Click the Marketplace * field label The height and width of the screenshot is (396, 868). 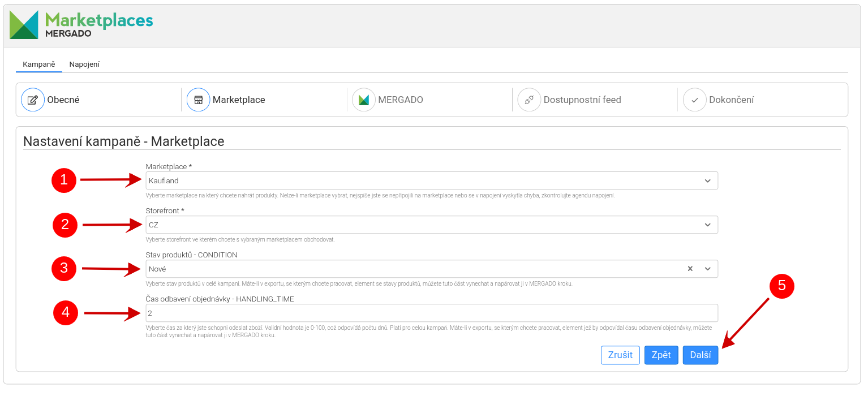coord(169,166)
